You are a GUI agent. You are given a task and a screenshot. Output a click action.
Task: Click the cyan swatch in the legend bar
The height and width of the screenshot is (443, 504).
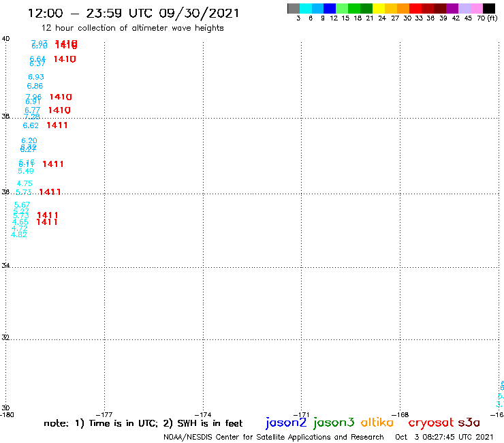(305, 8)
